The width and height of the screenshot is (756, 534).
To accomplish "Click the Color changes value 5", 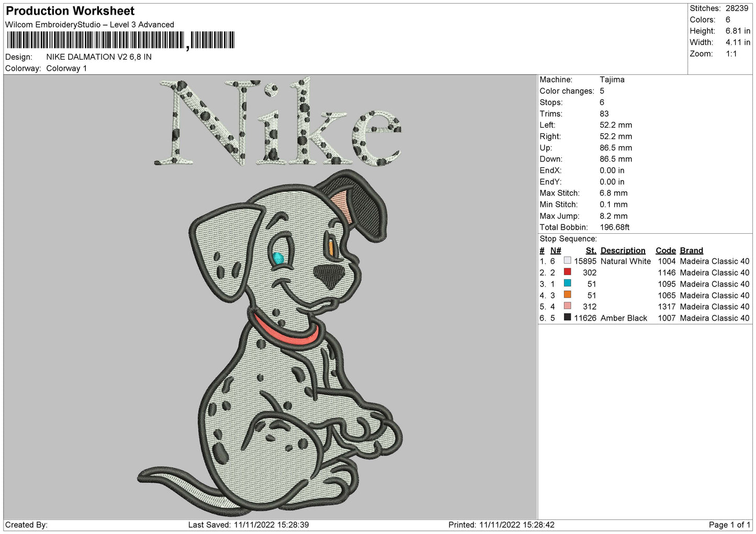I will click(x=602, y=91).
